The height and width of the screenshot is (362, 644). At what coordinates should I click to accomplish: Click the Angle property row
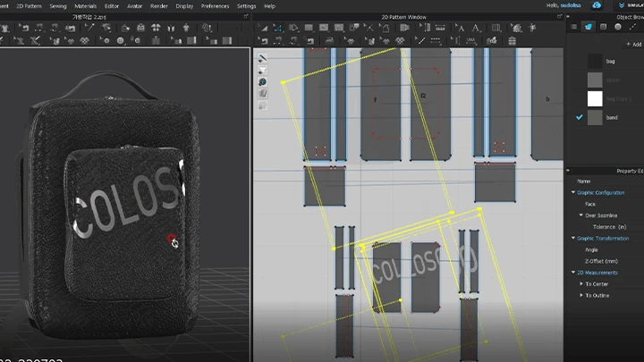606,249
